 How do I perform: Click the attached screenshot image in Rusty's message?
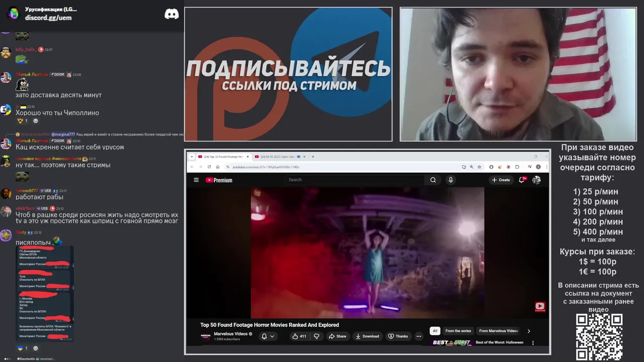click(x=45, y=294)
